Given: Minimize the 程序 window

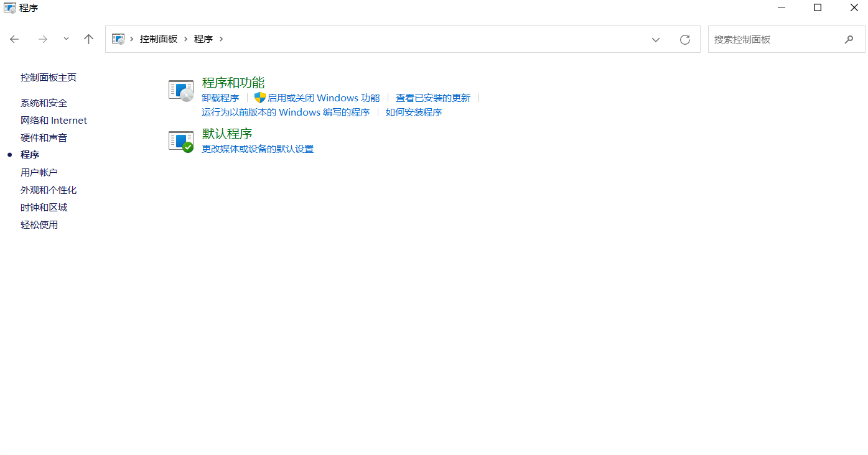Looking at the screenshot, I should (x=782, y=7).
